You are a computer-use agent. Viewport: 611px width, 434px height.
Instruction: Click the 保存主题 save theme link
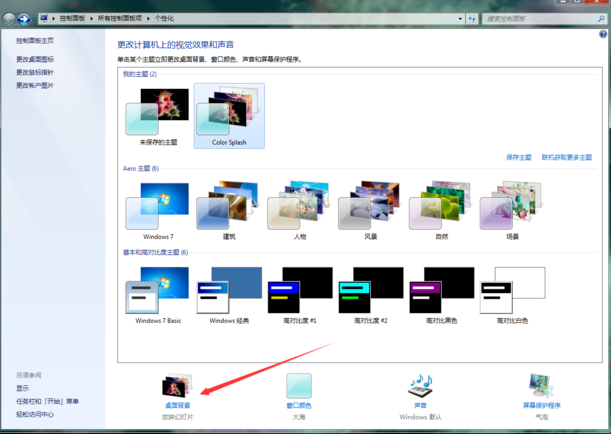(518, 157)
